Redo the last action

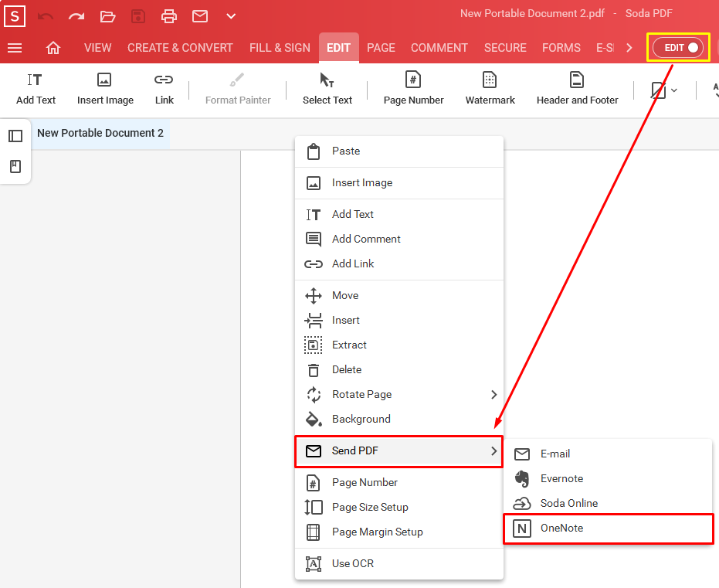click(76, 17)
